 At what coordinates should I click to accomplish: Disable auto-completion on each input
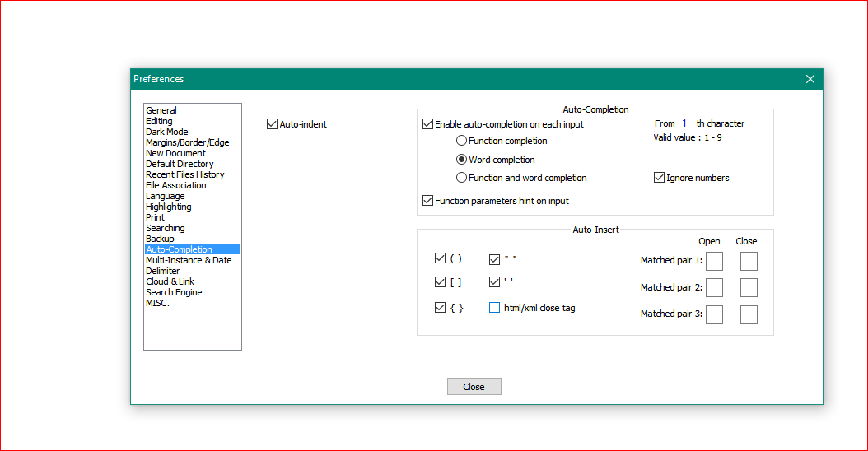[x=428, y=124]
